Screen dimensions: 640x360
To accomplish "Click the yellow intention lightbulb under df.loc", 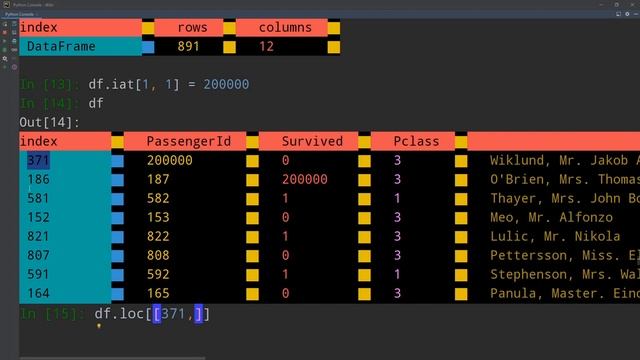I will [98, 326].
